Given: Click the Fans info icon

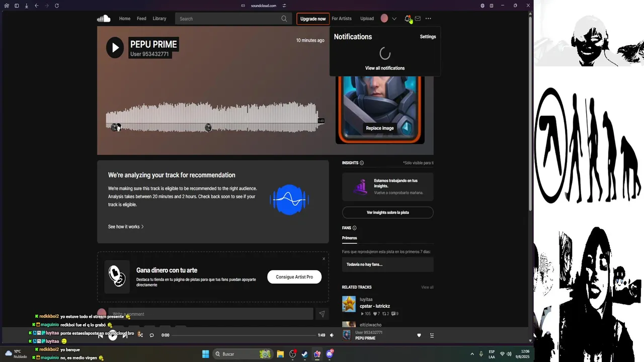Looking at the screenshot, I should tap(355, 228).
